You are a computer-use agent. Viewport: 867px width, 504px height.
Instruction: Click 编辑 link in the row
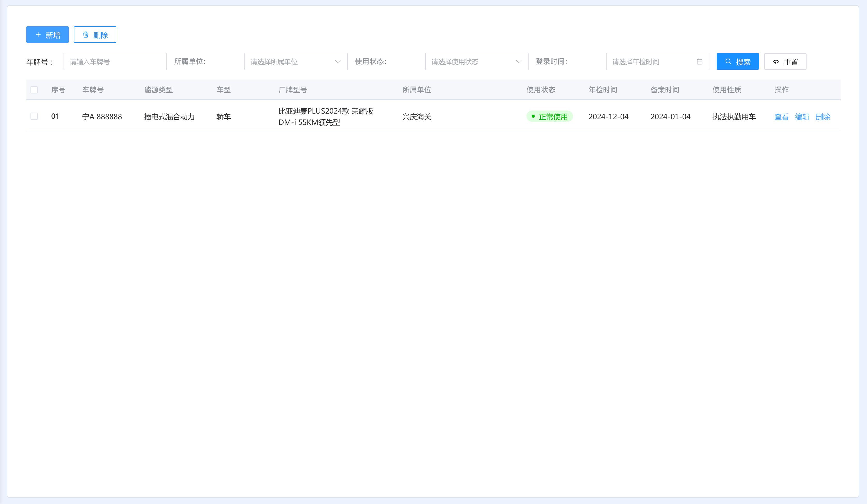coord(802,117)
